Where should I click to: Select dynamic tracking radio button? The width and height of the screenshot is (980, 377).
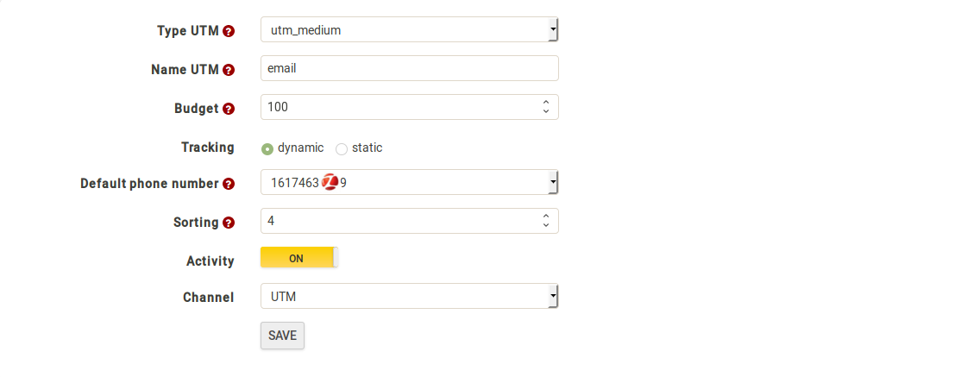click(267, 148)
